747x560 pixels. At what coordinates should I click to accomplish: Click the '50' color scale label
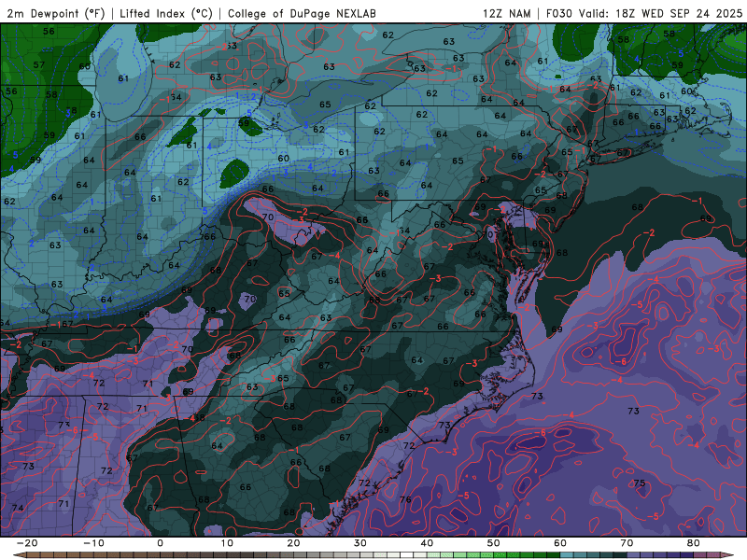click(494, 543)
